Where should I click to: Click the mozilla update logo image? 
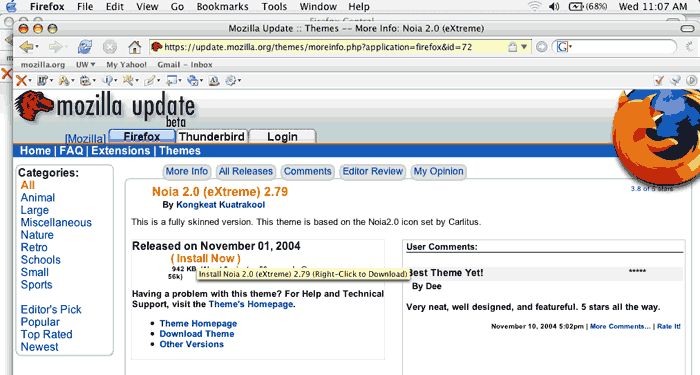105,109
